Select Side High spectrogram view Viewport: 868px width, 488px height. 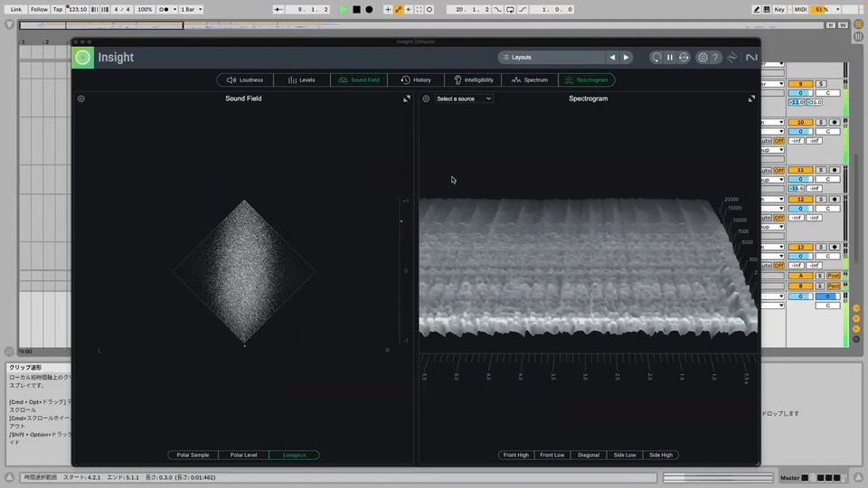tap(661, 455)
